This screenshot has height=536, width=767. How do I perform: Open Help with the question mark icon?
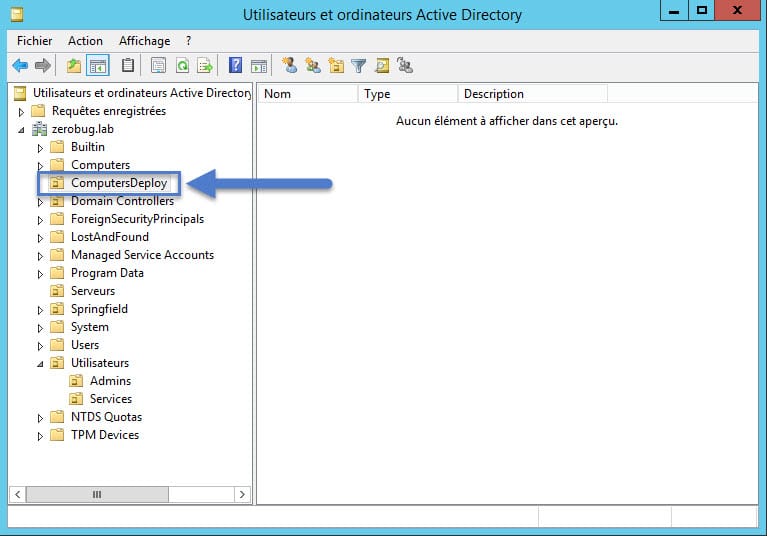[236, 66]
